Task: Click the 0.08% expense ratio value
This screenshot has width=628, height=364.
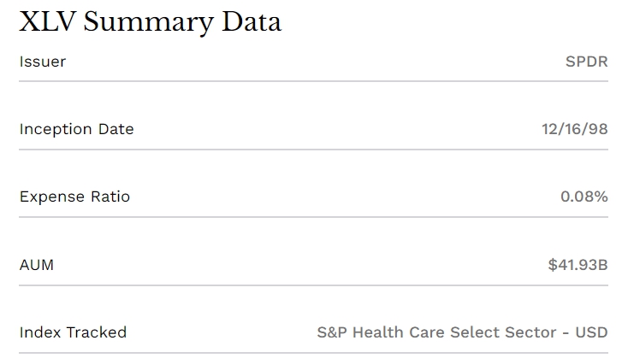Action: [x=584, y=197]
